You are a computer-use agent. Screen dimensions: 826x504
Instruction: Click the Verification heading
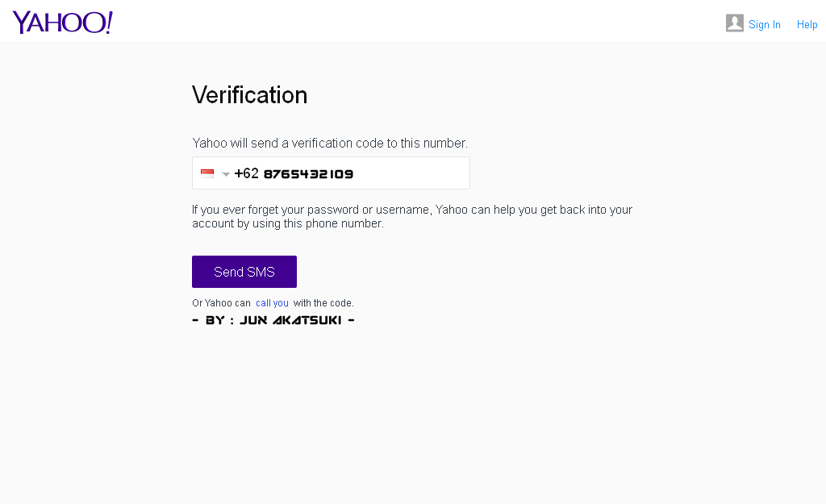pos(250,95)
